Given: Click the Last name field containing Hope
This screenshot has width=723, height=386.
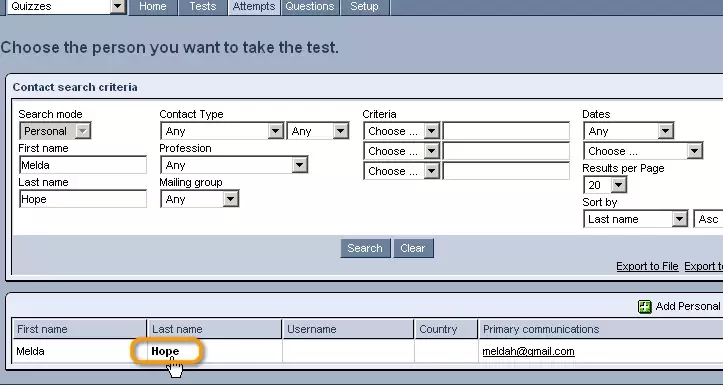Looking at the screenshot, I should pyautogui.click(x=83, y=199).
